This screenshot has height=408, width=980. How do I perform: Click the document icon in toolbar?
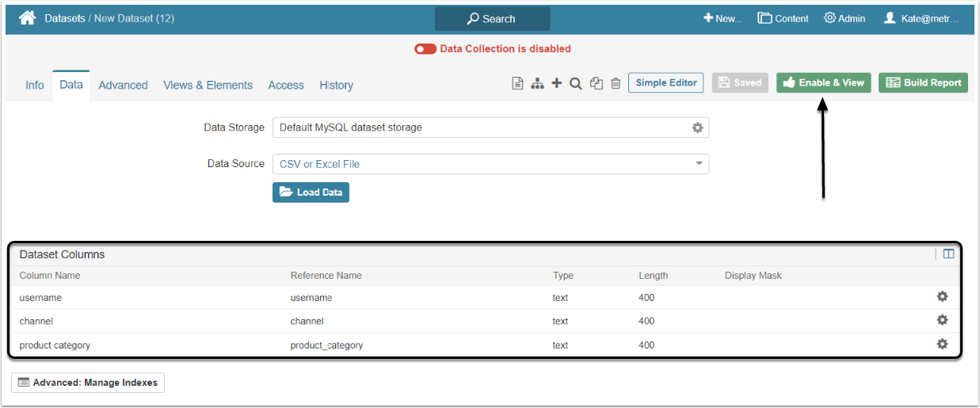coord(517,83)
